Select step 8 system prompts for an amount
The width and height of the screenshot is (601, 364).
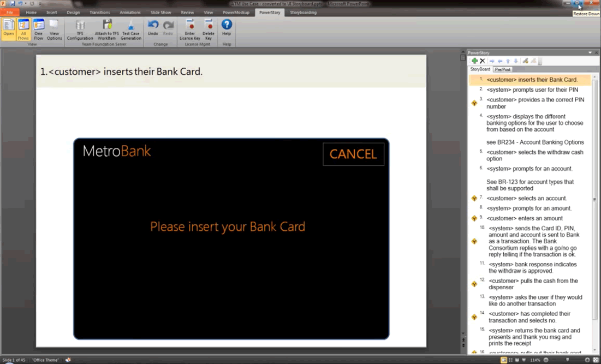click(x=529, y=208)
